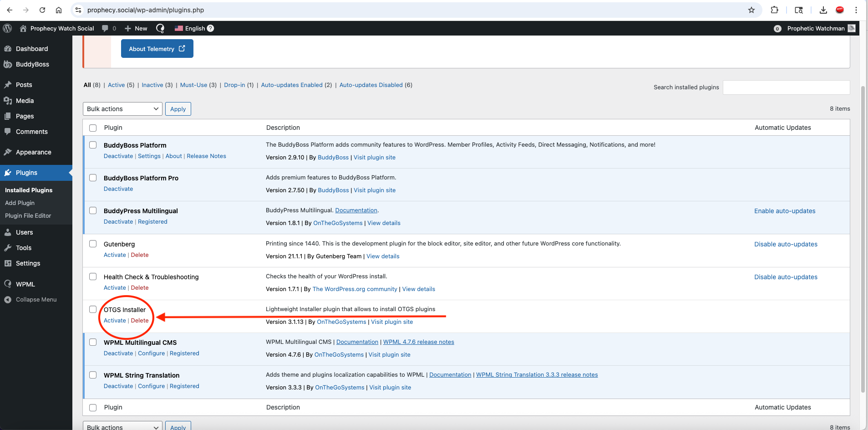Screen dimensions: 868x430
Task: Click the Search installed plugins field
Action: tap(786, 87)
